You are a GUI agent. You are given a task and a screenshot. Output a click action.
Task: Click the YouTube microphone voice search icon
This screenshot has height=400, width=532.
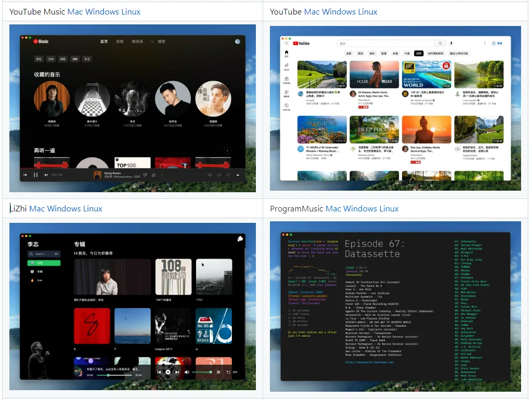(x=451, y=44)
